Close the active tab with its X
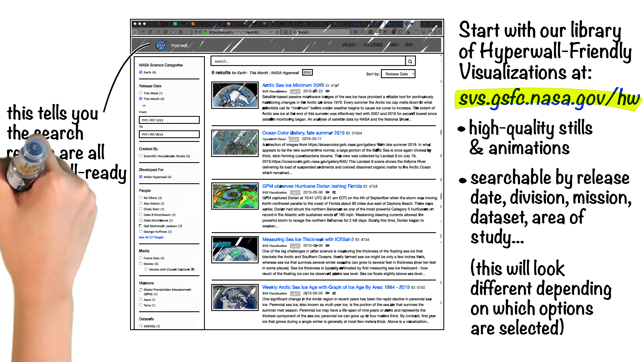 coord(417,24)
